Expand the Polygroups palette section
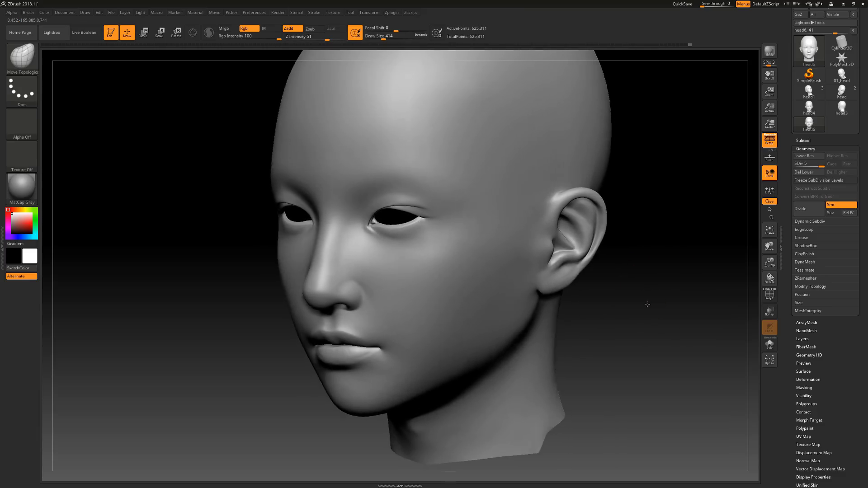868x488 pixels. click(x=806, y=404)
